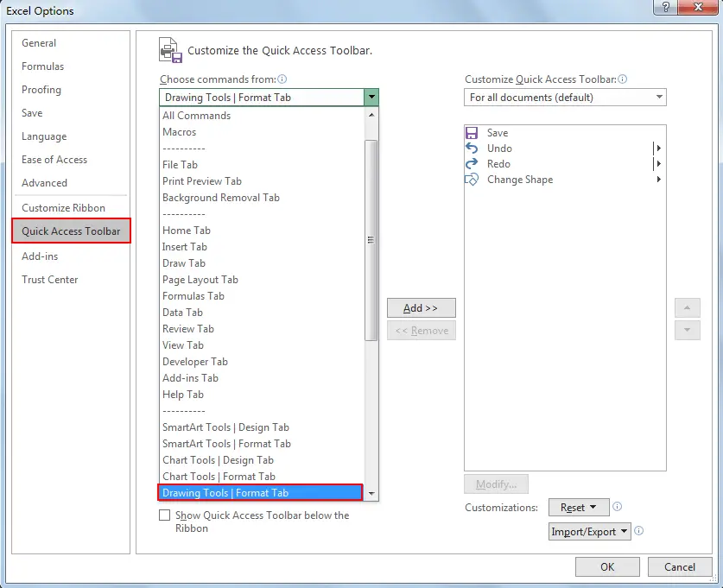This screenshot has width=723, height=588.
Task: Open the Customize Ribbon category
Action: [x=71, y=208]
